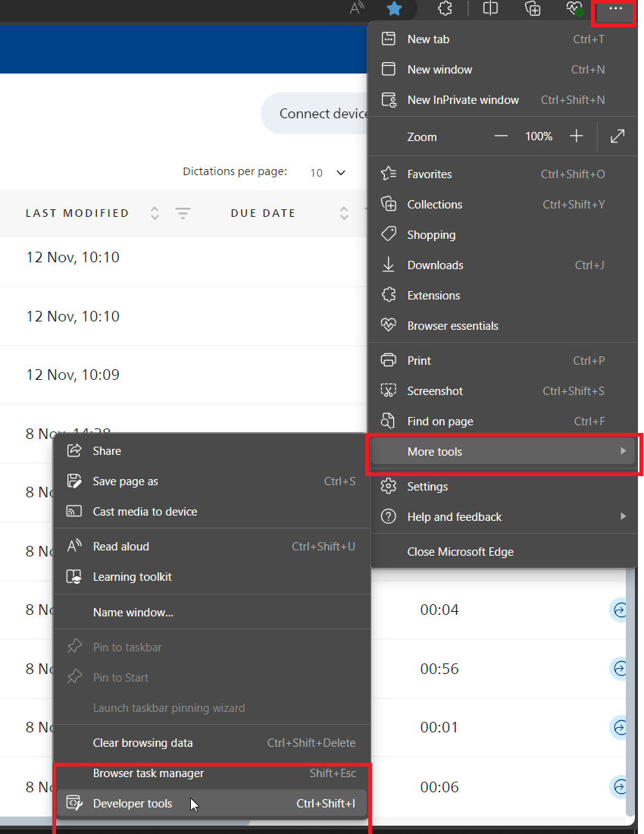Open Browser task manager
The image size is (644, 834).
click(212, 773)
